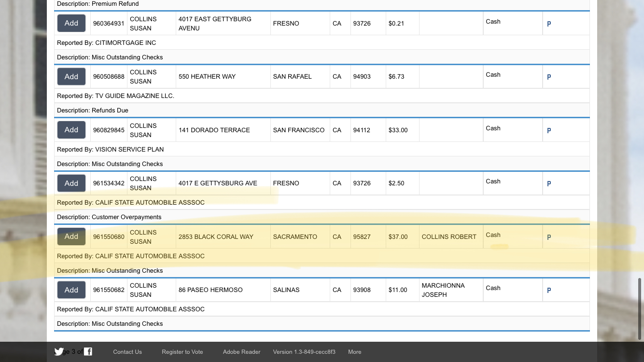Click the $2.50 amount cell

click(x=403, y=183)
